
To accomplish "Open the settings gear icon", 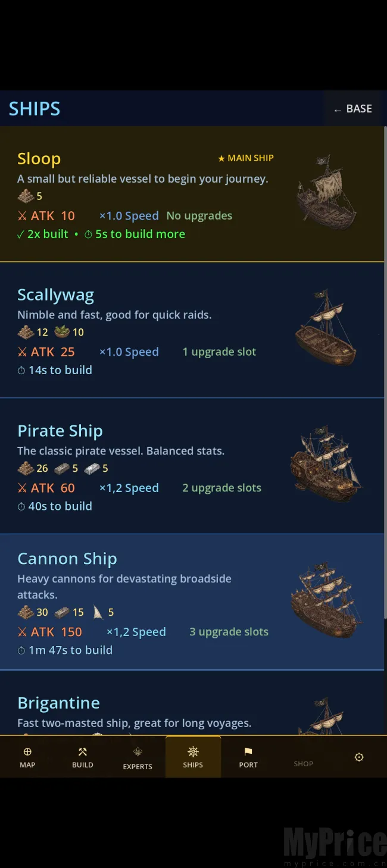I will tap(359, 757).
